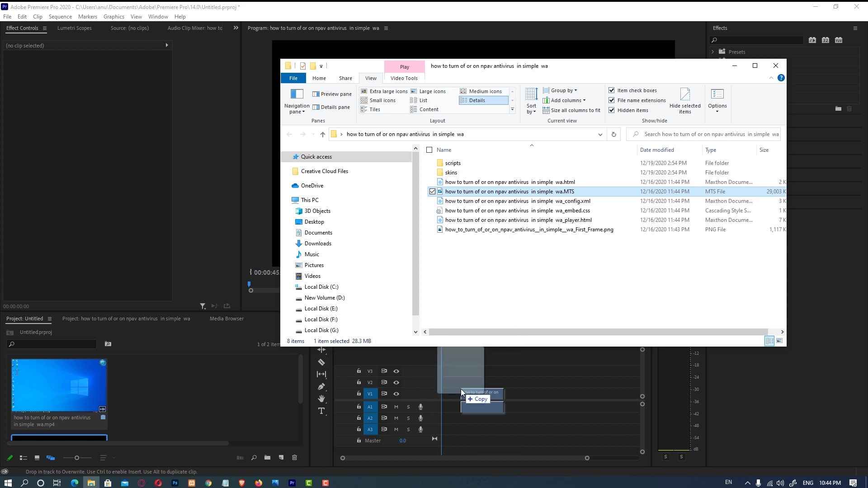Open the Markers menu
868x488 pixels.
[x=87, y=17]
